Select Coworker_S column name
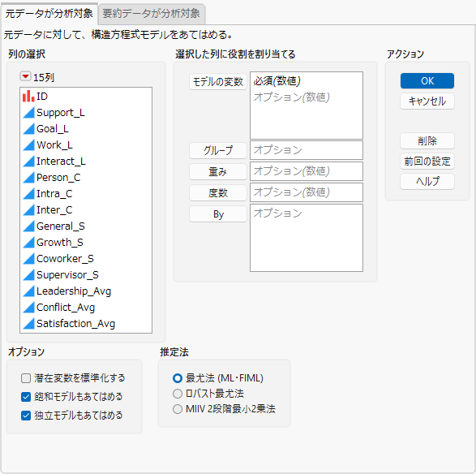 coord(65,259)
